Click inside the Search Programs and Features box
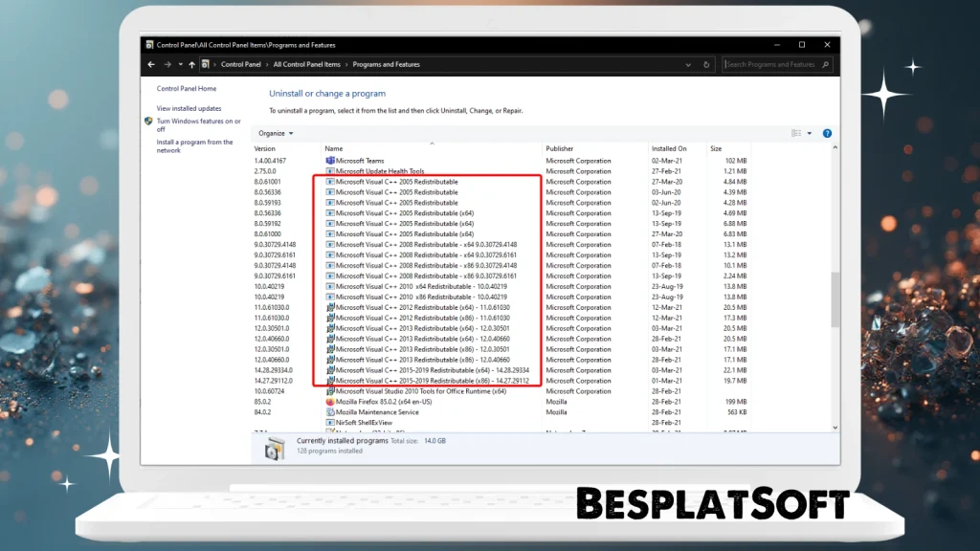 pos(770,64)
